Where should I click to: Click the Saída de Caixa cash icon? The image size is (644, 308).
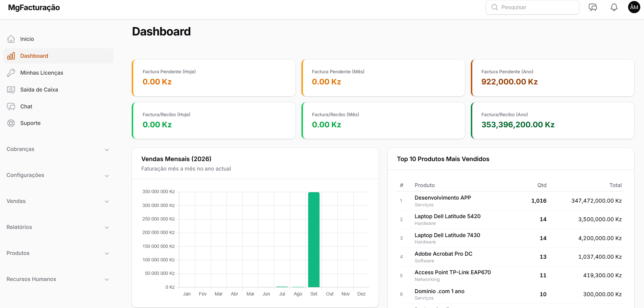[11, 90]
